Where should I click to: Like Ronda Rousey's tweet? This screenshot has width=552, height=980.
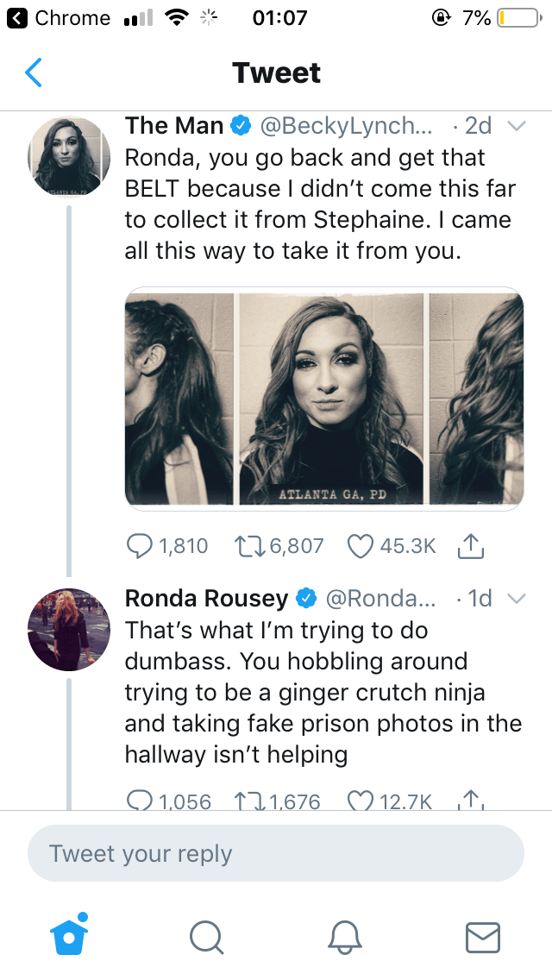click(x=361, y=801)
